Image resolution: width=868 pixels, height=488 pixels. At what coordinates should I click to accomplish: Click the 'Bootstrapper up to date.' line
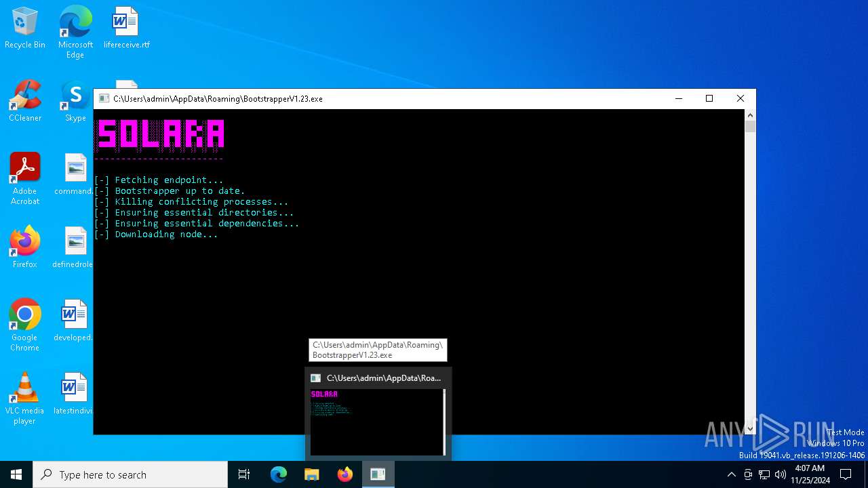(170, 191)
